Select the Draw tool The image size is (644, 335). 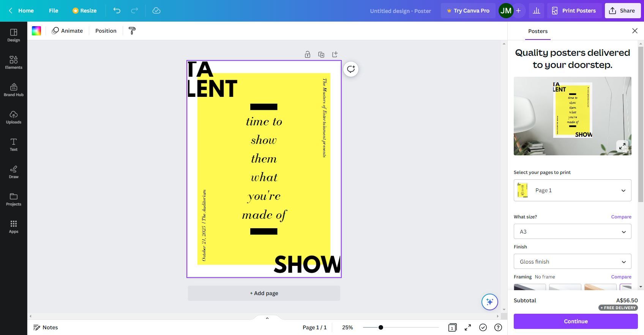pyautogui.click(x=14, y=172)
